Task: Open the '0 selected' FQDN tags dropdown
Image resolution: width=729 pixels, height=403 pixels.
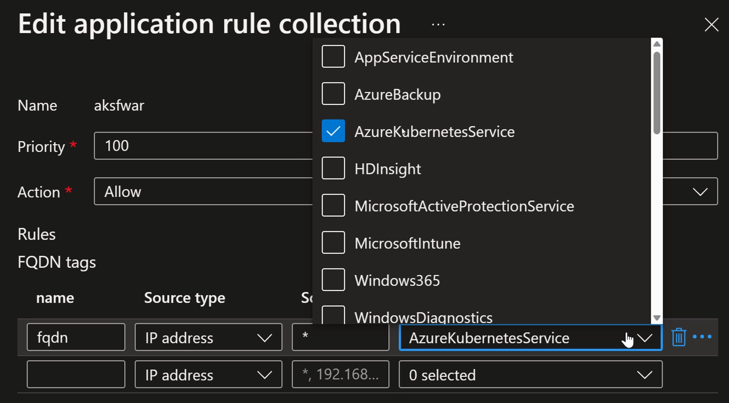Action: 530,375
